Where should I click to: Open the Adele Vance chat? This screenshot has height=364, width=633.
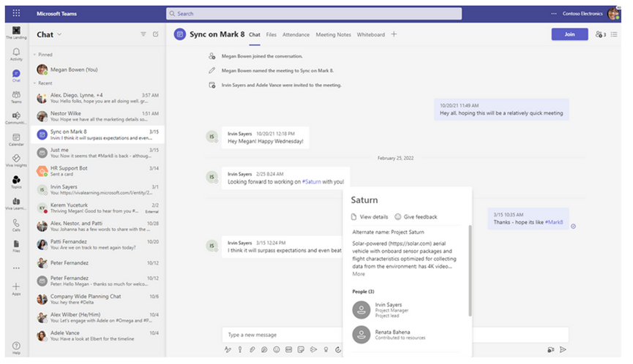click(x=98, y=335)
